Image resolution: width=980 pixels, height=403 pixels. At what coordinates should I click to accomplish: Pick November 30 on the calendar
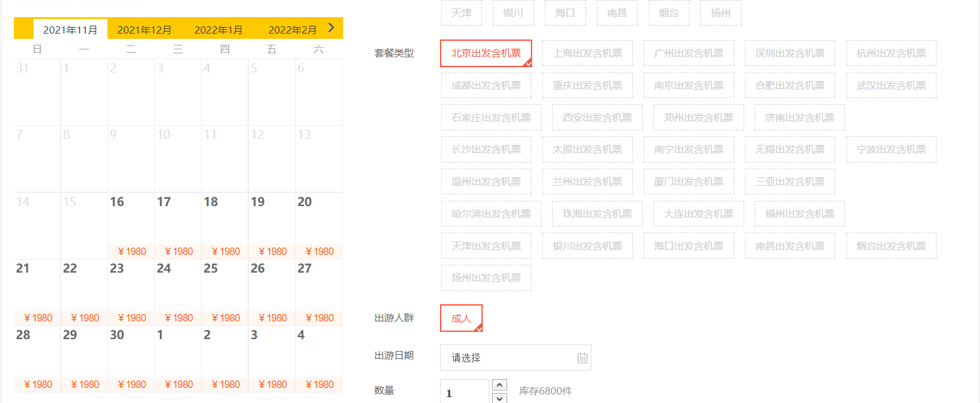tap(131, 358)
